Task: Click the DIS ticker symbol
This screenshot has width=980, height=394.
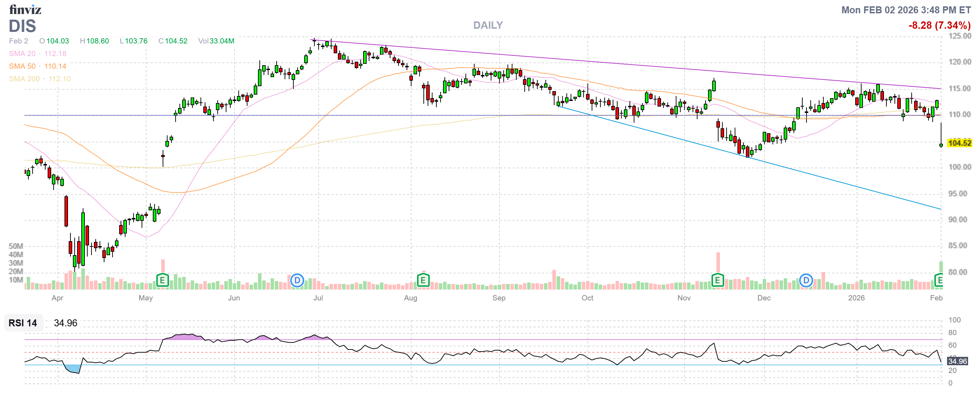Action: pos(22,26)
